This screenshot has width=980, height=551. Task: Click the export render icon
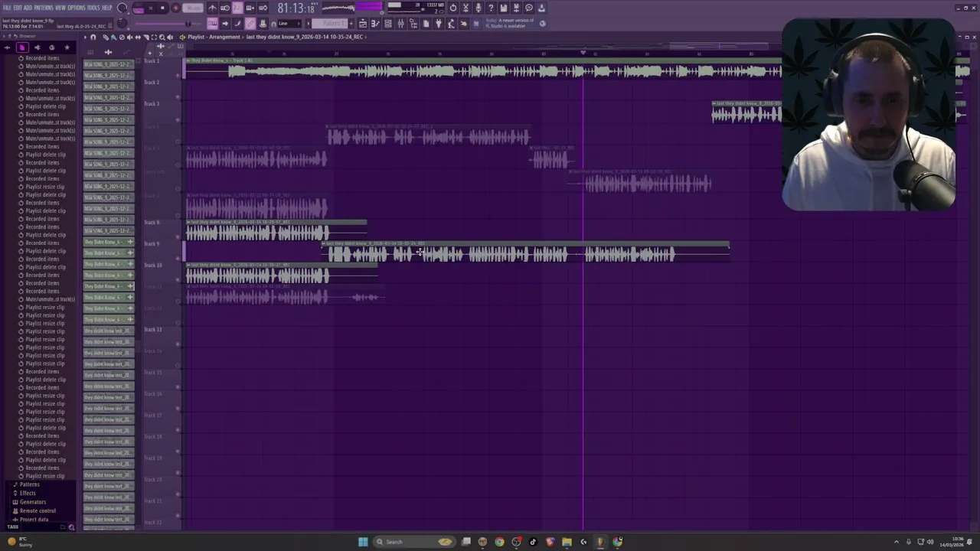tap(516, 8)
